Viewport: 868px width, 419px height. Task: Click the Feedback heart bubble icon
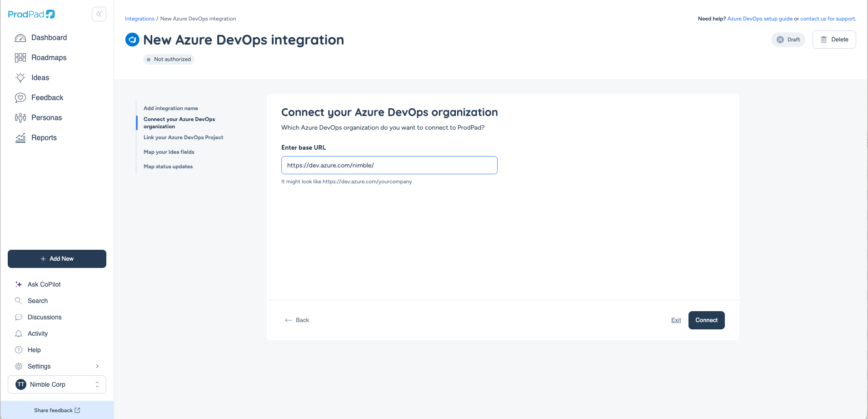point(20,98)
